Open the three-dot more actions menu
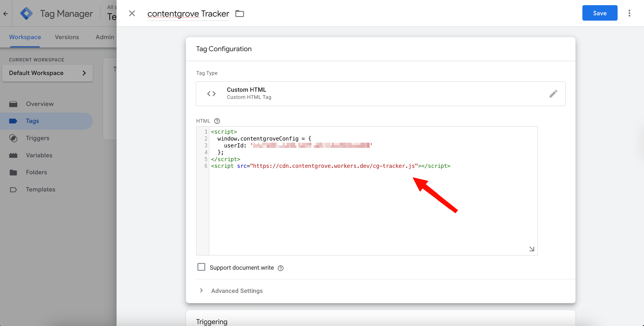The height and width of the screenshot is (326, 644). pyautogui.click(x=629, y=13)
